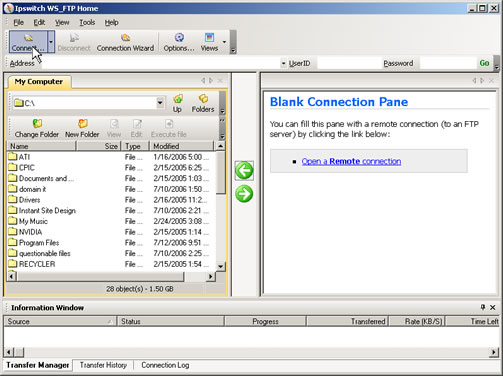The height and width of the screenshot is (376, 503).
Task: Expand the C:\ folder path dropdown
Action: click(x=160, y=103)
